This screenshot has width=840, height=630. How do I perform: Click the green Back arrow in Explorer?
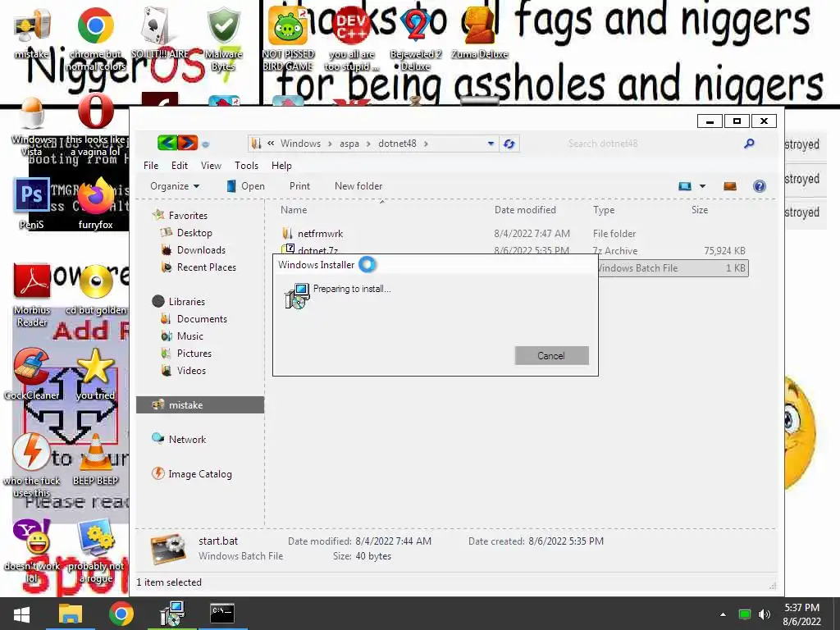pos(167,143)
